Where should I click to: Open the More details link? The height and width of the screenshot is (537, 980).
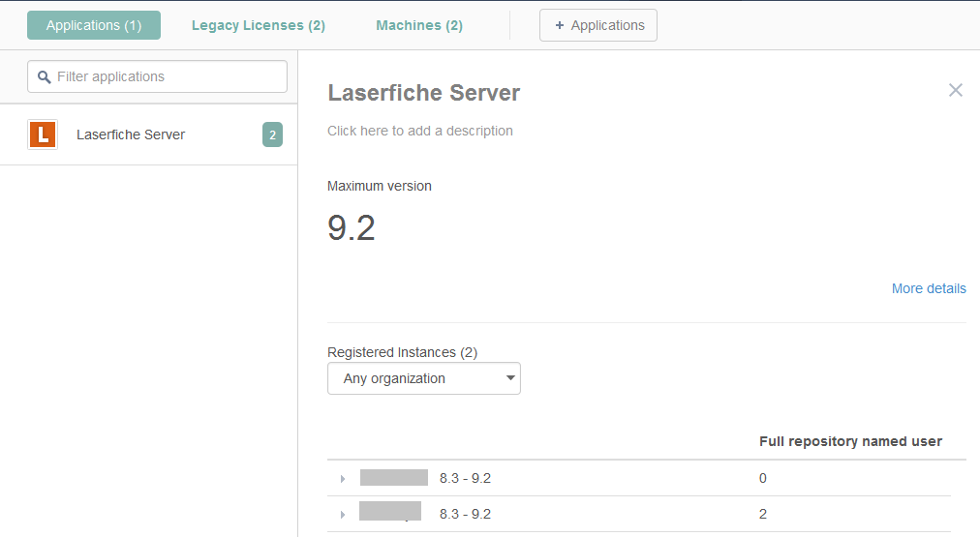click(x=929, y=288)
